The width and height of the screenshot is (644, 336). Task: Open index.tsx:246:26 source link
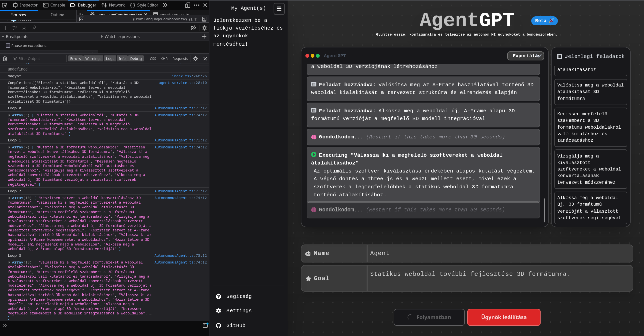pos(189,76)
